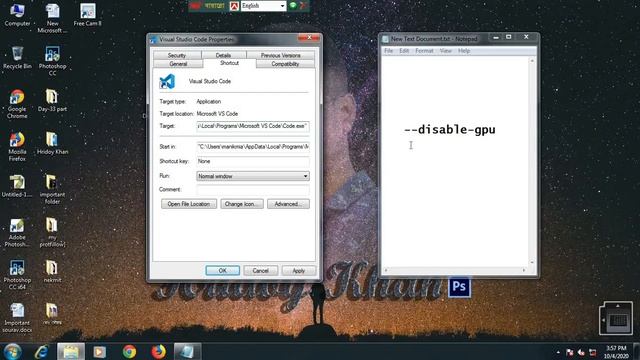Switch to the General tab

[178, 64]
